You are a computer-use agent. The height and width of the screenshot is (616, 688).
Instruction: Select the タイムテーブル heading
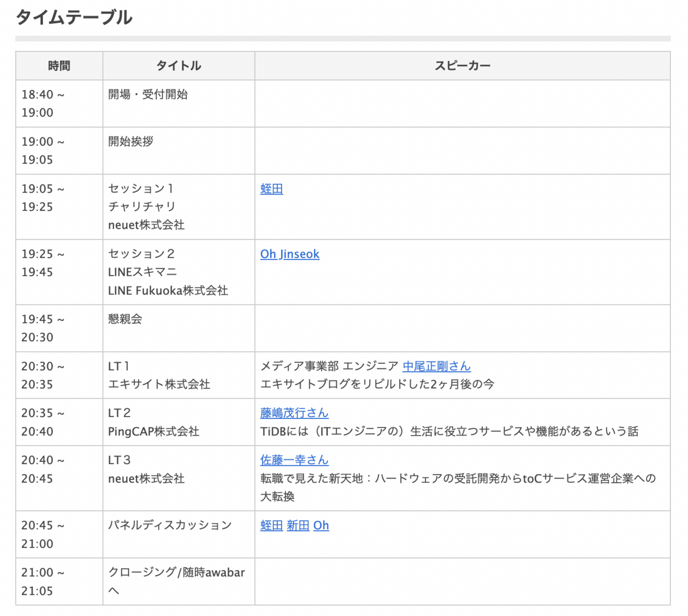[x=74, y=17]
